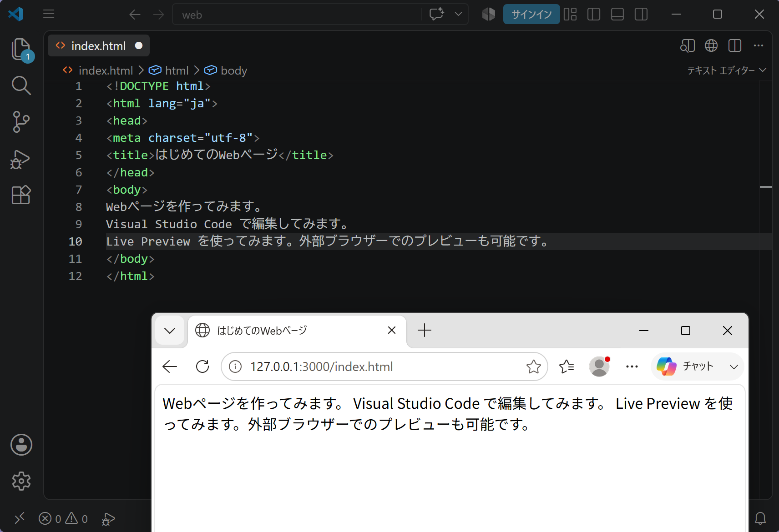Viewport: 779px width, 532px height.
Task: Open the Manage gear in activity bar
Action: click(21, 481)
